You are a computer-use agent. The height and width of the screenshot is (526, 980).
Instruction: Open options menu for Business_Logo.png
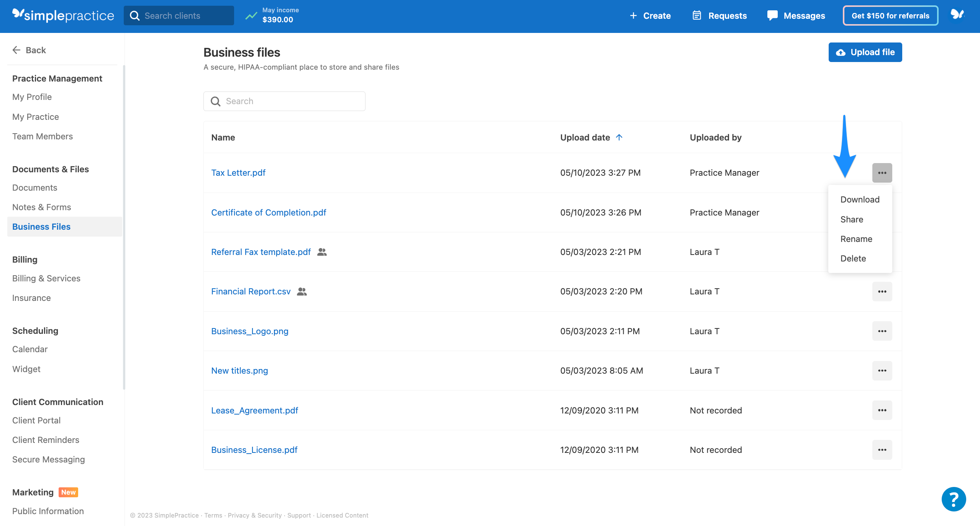[882, 331]
